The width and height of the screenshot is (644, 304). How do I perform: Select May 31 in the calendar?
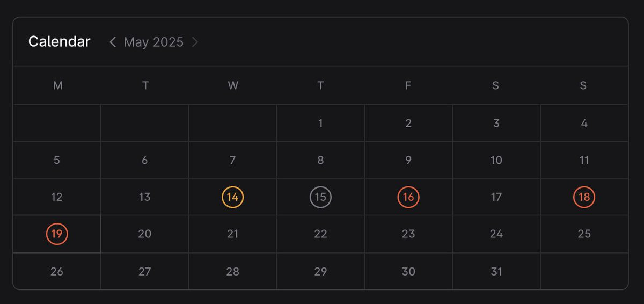pos(496,271)
